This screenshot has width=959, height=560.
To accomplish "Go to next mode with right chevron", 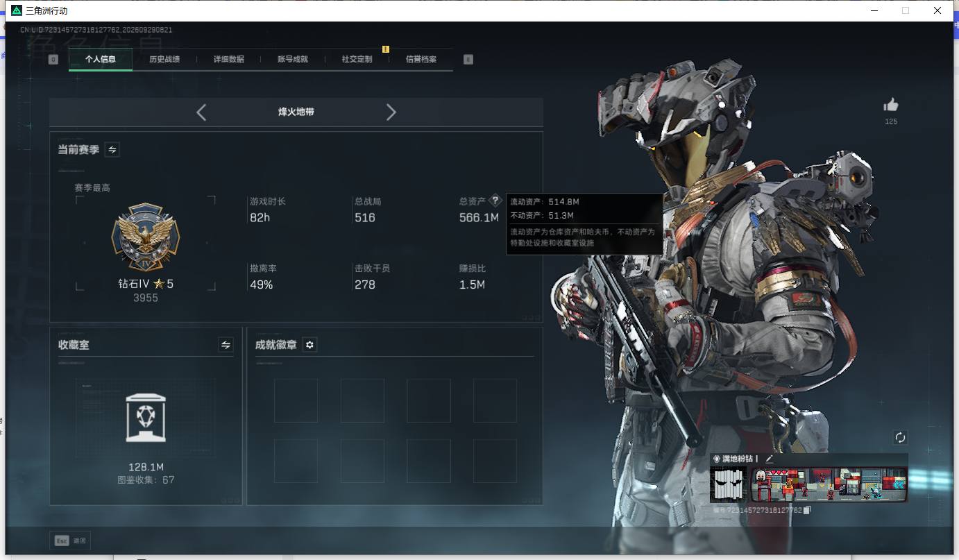I will coord(391,112).
